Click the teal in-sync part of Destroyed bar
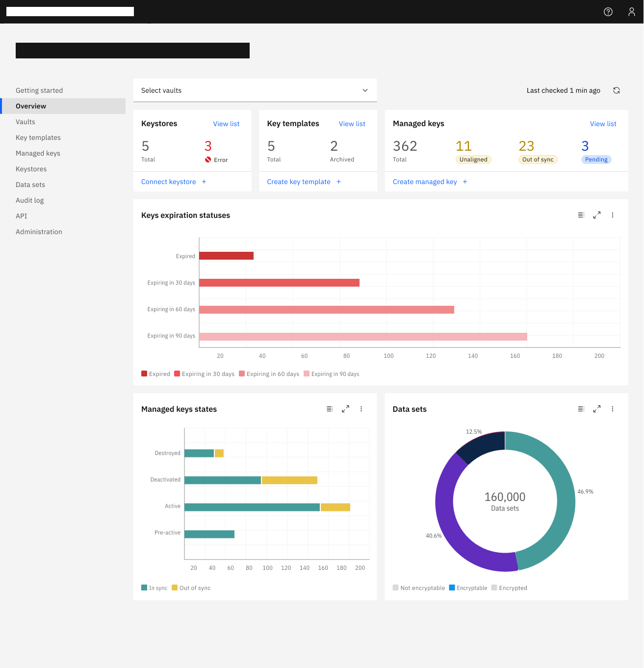 coord(199,453)
